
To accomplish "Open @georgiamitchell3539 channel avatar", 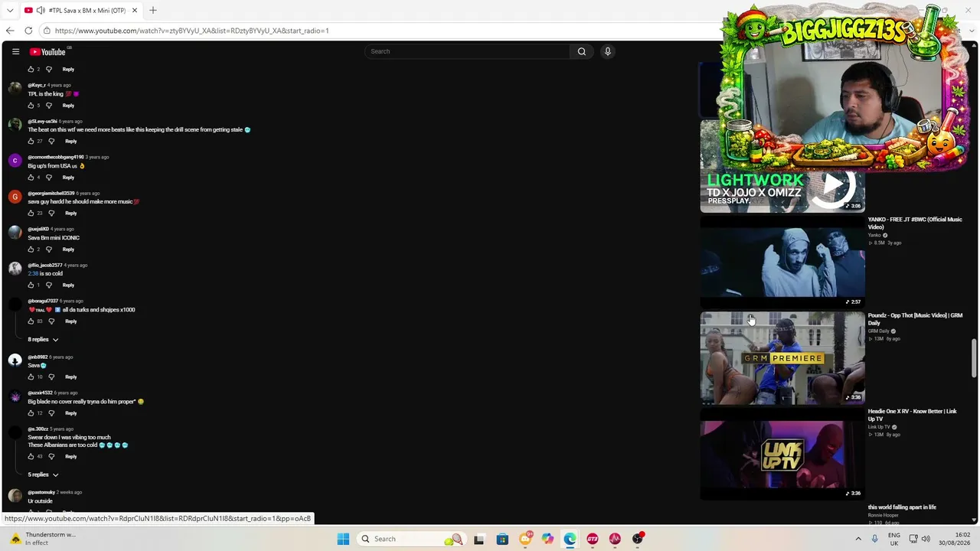I will pyautogui.click(x=15, y=197).
